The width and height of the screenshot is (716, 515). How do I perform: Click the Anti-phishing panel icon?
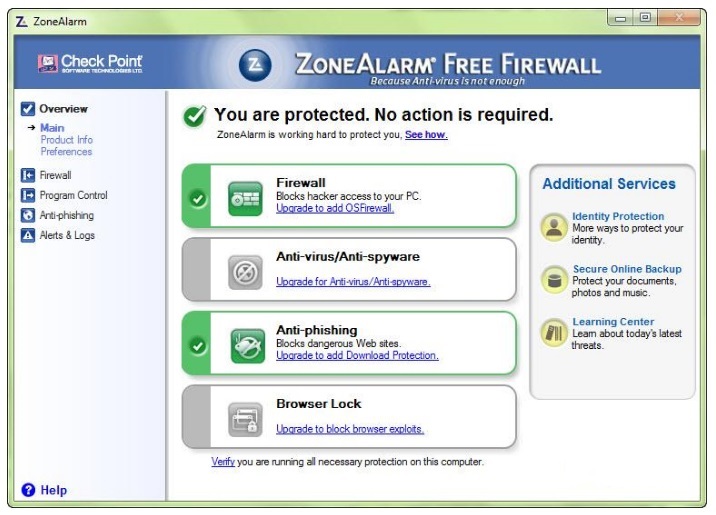point(244,344)
